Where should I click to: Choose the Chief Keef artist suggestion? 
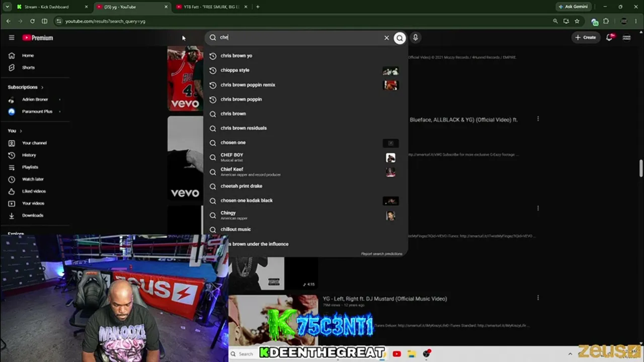[305, 172]
